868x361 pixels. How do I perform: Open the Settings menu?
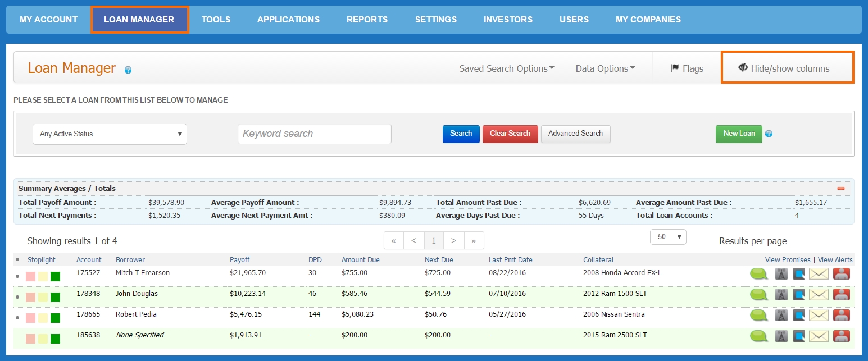[436, 20]
